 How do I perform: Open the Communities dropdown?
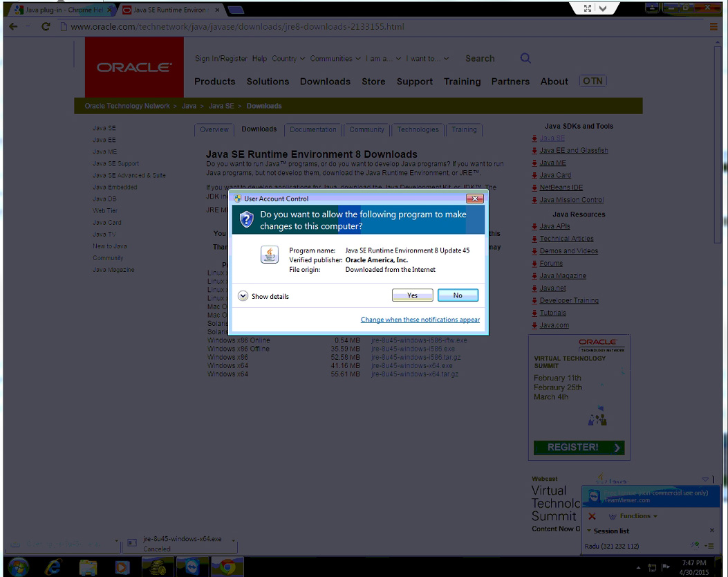tap(335, 59)
